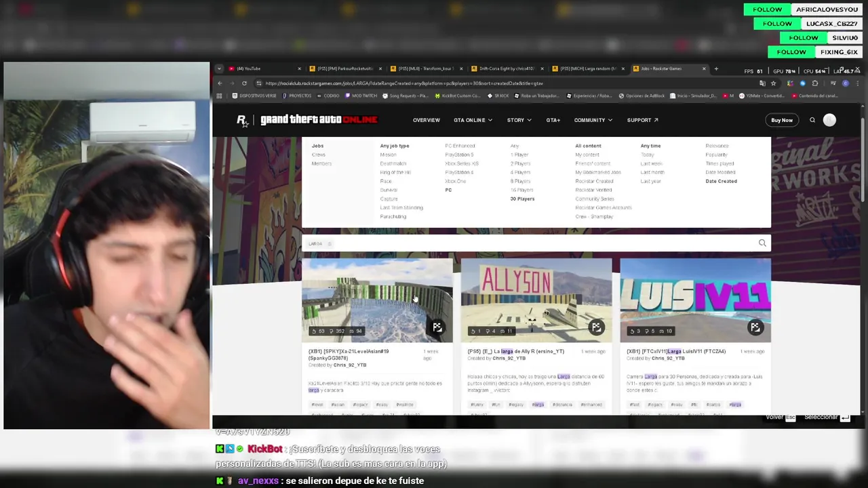Image resolution: width=868 pixels, height=488 pixels.
Task: Follow AFRICALOVESYOU
Action: point(768,9)
